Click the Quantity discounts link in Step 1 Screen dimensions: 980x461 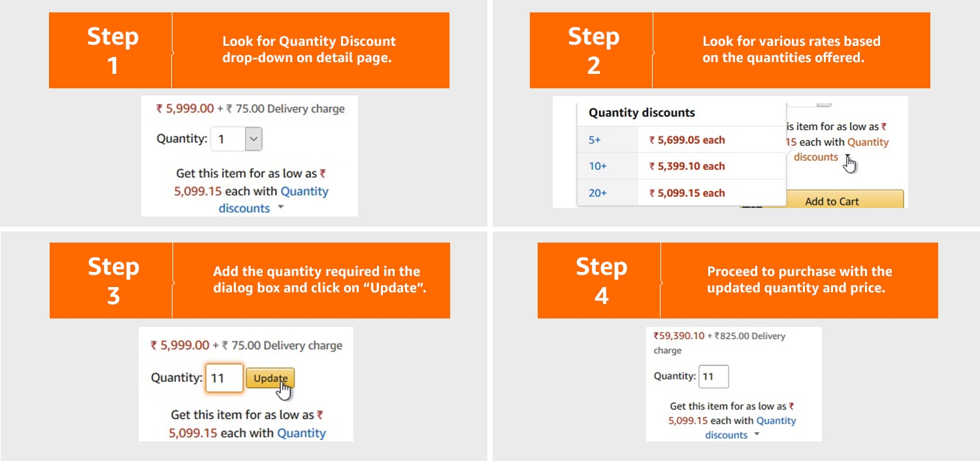(304, 191)
